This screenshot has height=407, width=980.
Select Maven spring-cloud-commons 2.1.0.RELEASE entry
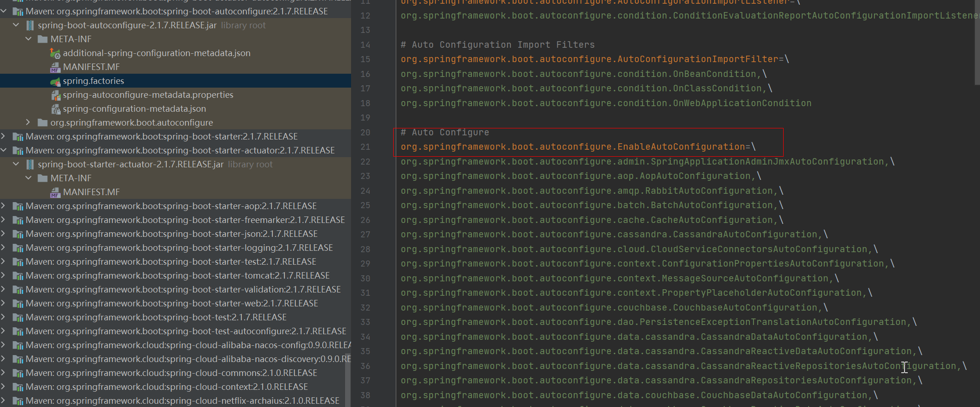point(171,373)
